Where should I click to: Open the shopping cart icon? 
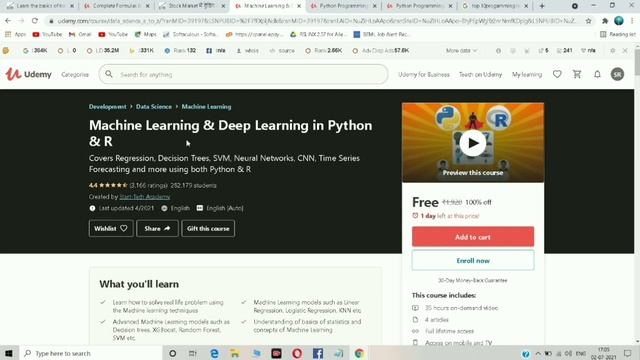tap(577, 74)
